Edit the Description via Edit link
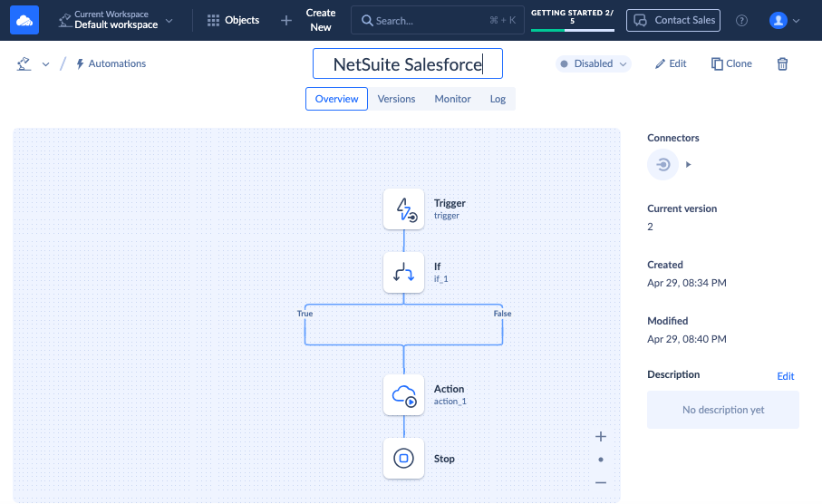The width and height of the screenshot is (822, 504). (x=786, y=376)
